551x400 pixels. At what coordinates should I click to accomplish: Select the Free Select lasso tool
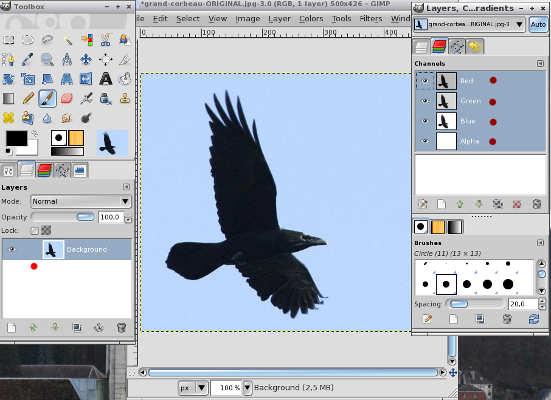click(47, 40)
